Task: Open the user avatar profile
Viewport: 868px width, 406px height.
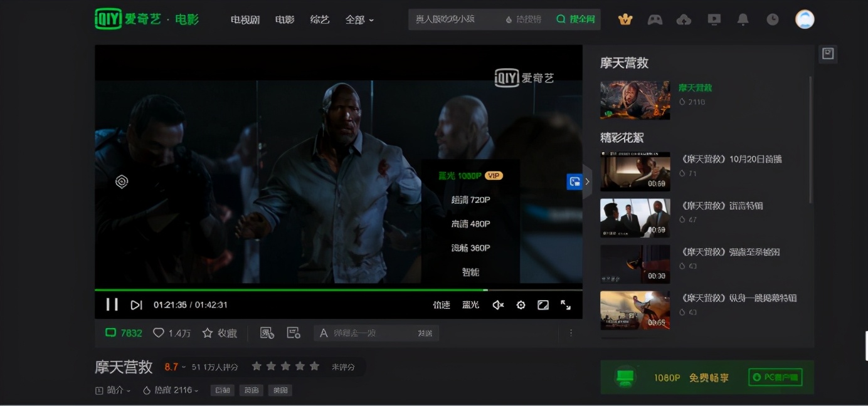Action: [x=805, y=19]
